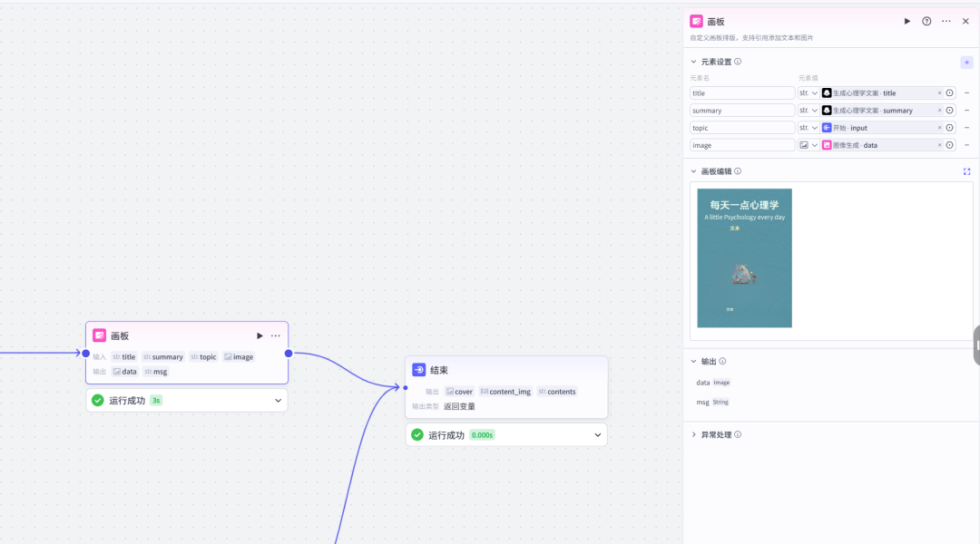Image resolution: width=980 pixels, height=544 pixels.
Task: Open type dropdown for title element
Action: coord(808,93)
